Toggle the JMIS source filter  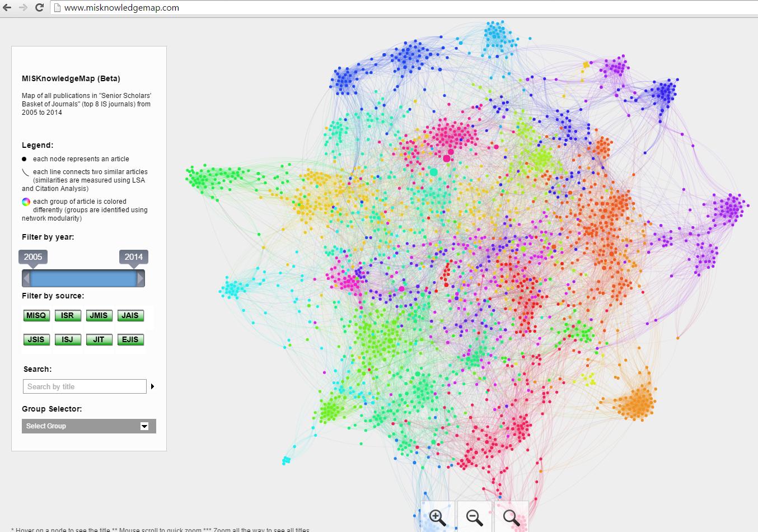99,316
